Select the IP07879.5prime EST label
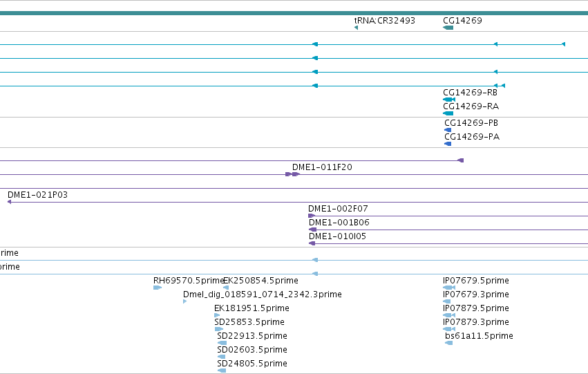Image resolution: width=588 pixels, height=374 pixels. click(476, 309)
